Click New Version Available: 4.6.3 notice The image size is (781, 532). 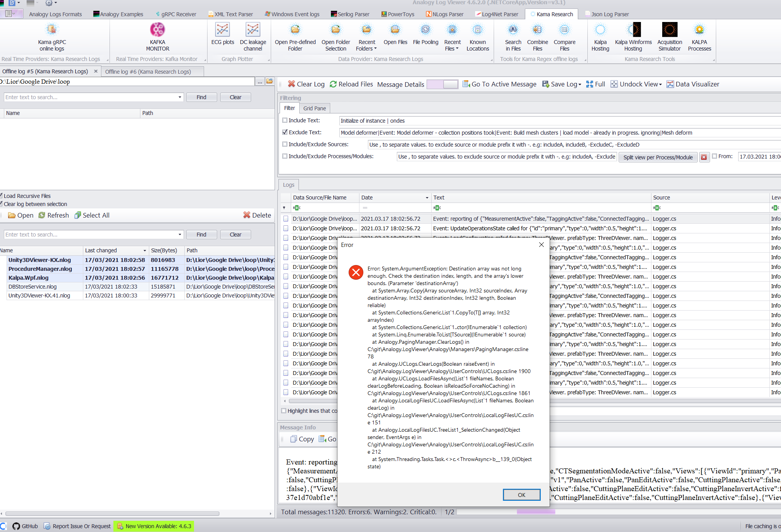pos(154,526)
